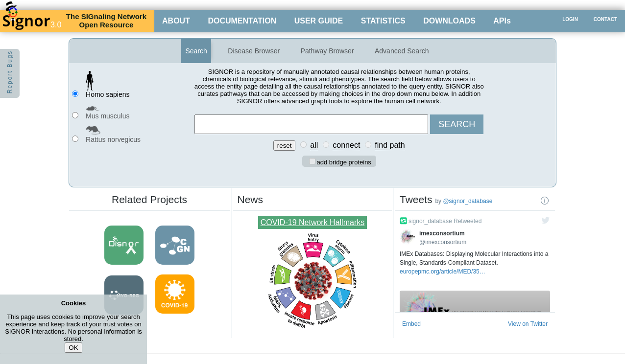This screenshot has height=364, width=625.
Task: Click the reset button
Action: coord(284,145)
